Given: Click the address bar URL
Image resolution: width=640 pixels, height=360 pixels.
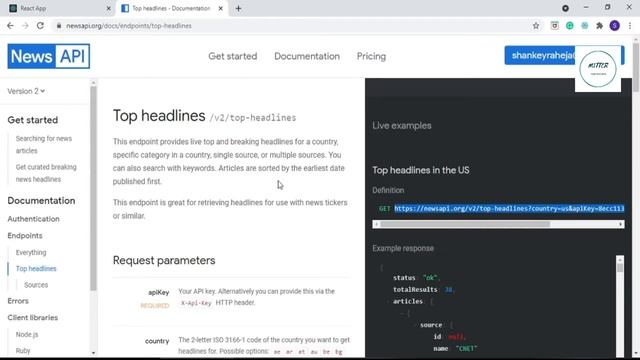Looking at the screenshot, I should pyautogui.click(x=129, y=26).
